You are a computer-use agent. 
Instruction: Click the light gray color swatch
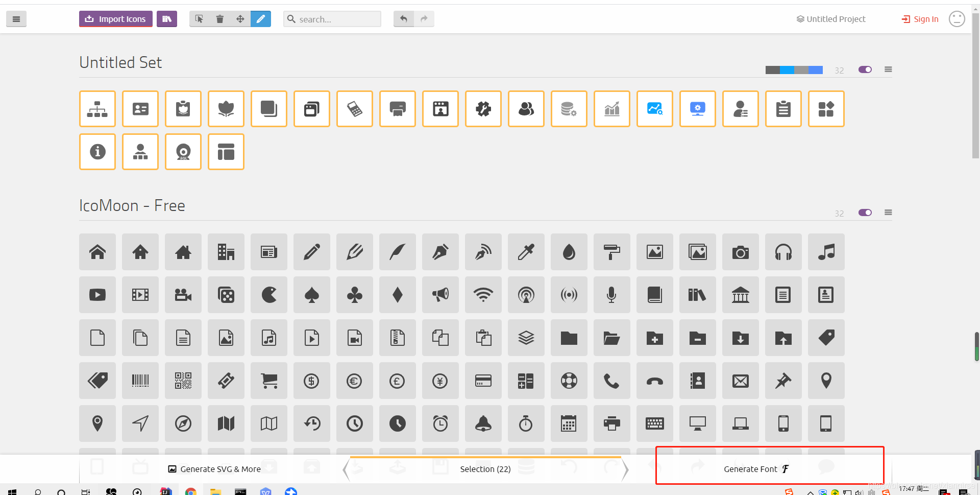pos(801,70)
